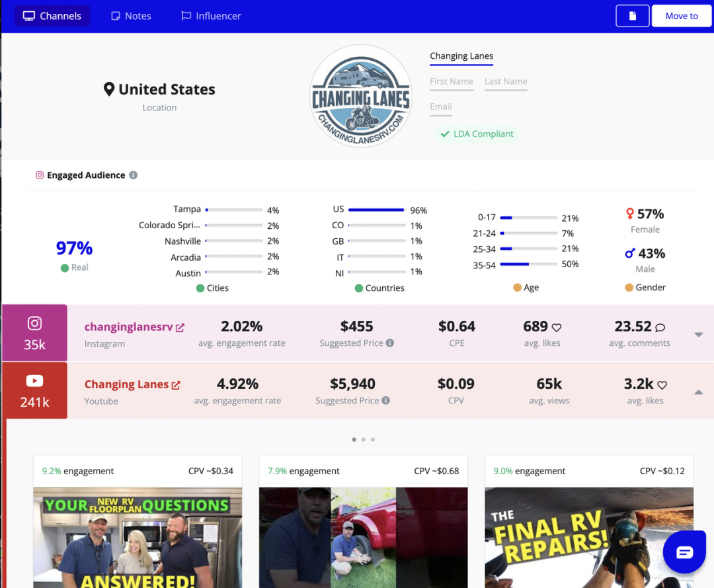Open the Final RV Repairs video thumbnail
Image resolution: width=714 pixels, height=588 pixels.
pyautogui.click(x=589, y=538)
